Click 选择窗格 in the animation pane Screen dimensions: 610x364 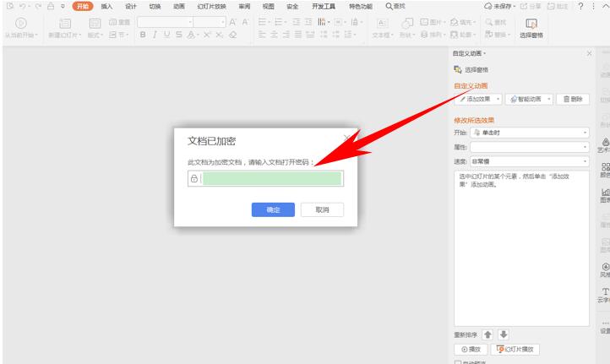click(x=471, y=69)
